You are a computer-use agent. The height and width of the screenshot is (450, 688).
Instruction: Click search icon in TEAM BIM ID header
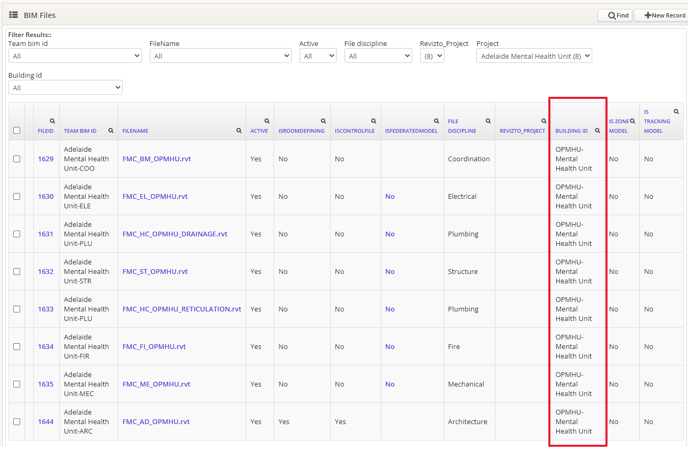coord(111,131)
